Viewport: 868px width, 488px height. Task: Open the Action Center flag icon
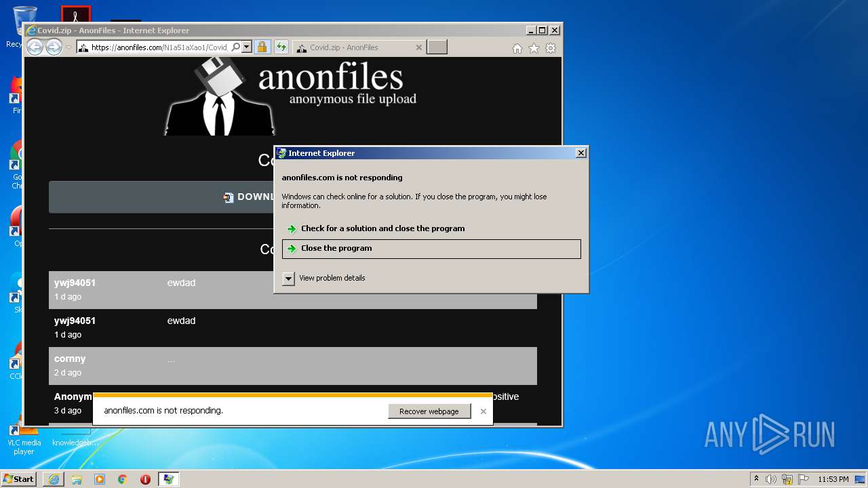click(803, 479)
